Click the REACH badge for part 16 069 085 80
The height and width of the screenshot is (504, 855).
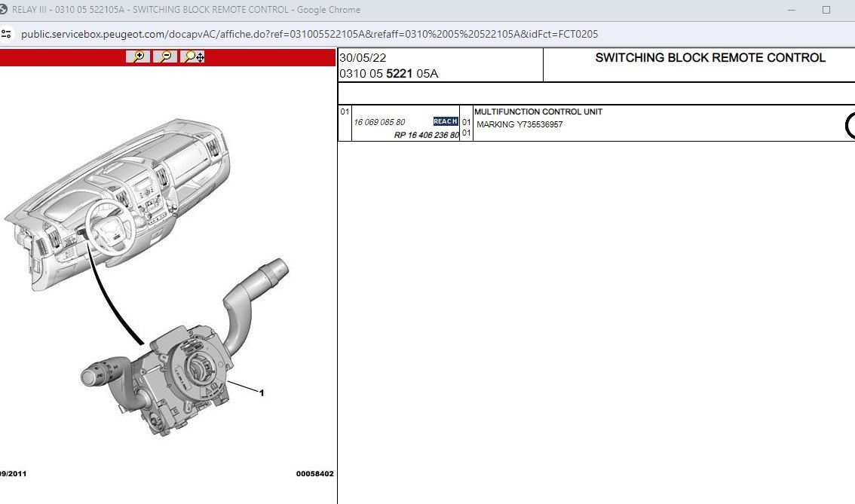pos(446,121)
